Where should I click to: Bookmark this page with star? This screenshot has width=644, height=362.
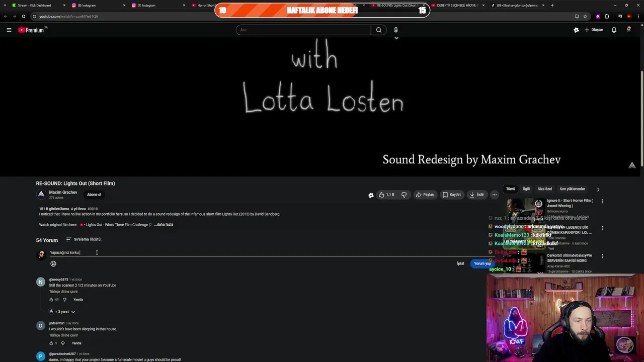585,17
